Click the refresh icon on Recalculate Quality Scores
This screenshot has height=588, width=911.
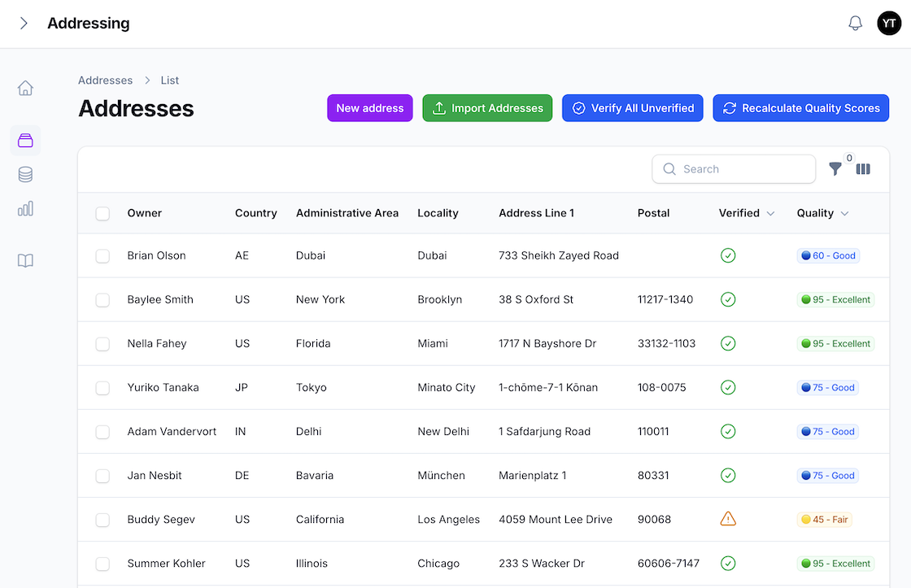coord(730,108)
